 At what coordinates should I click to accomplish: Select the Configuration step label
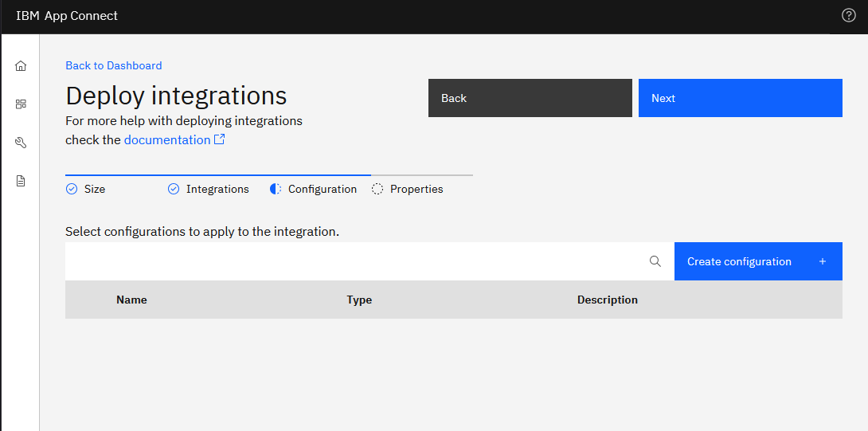(x=323, y=189)
